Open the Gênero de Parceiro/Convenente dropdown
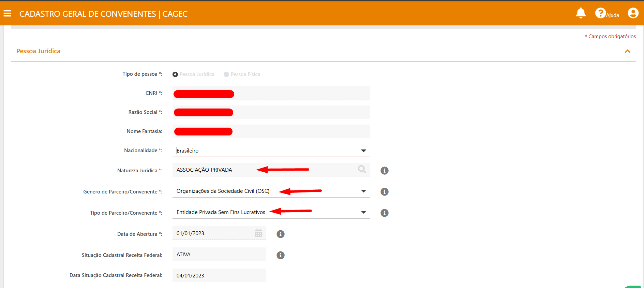Viewport: 644px width, 288px height. [363, 191]
